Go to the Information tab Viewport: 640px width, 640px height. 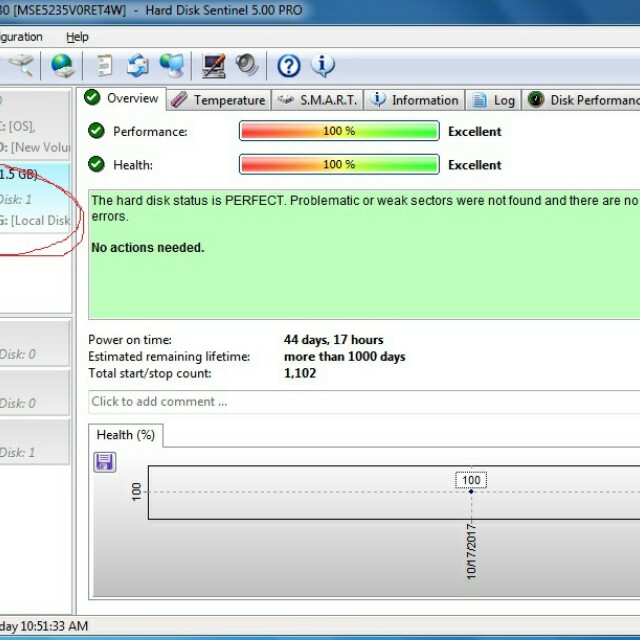(x=414, y=100)
